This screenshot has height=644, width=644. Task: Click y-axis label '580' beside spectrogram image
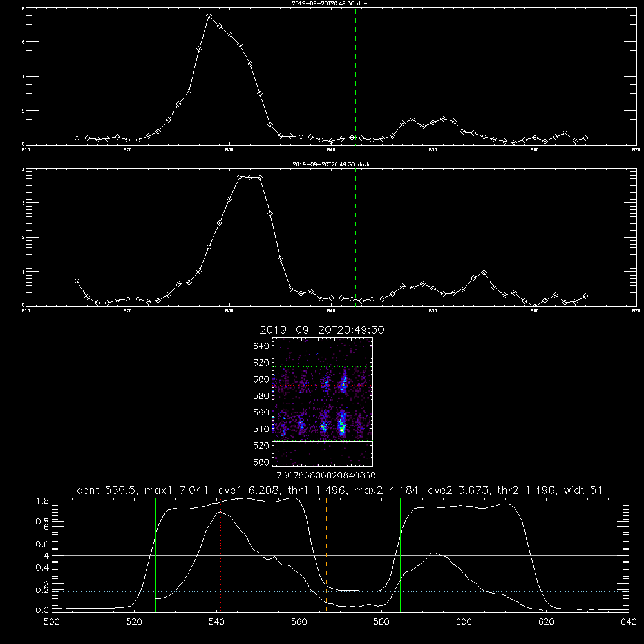coord(261,396)
